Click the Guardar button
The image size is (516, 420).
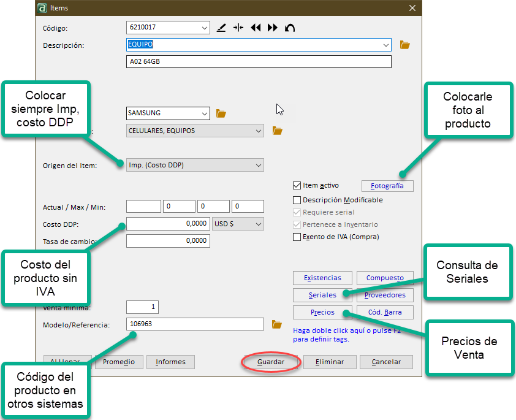point(271,362)
